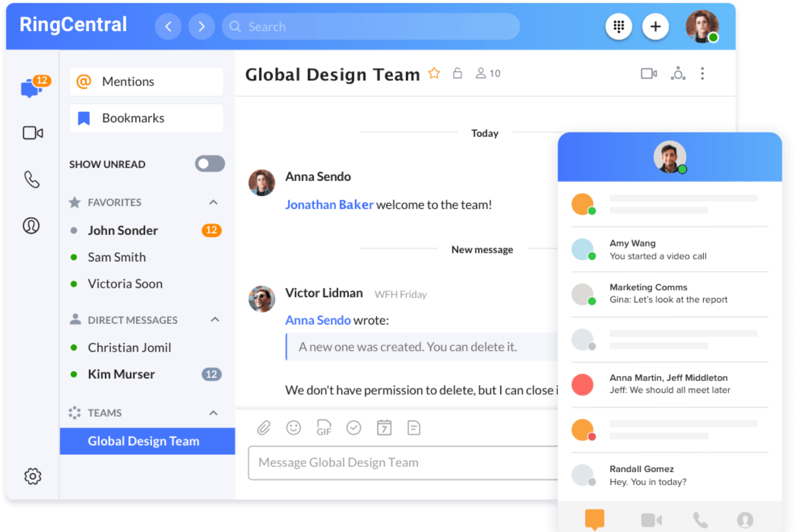
Task: Attach a file using the paperclip icon
Action: point(264,427)
